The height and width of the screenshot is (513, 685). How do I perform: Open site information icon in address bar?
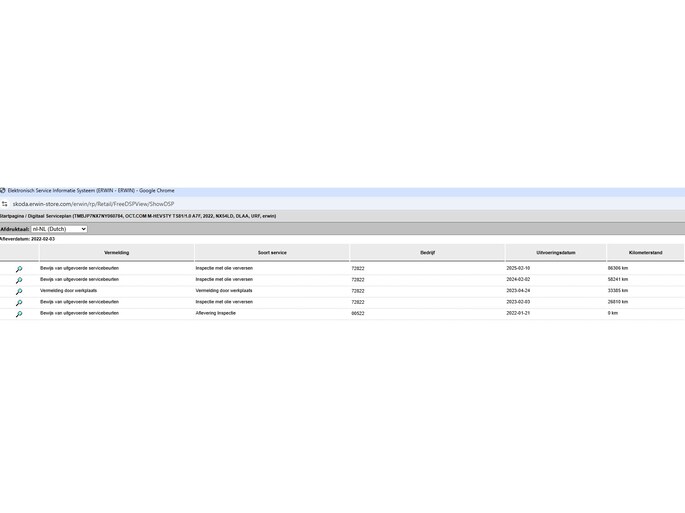5,204
